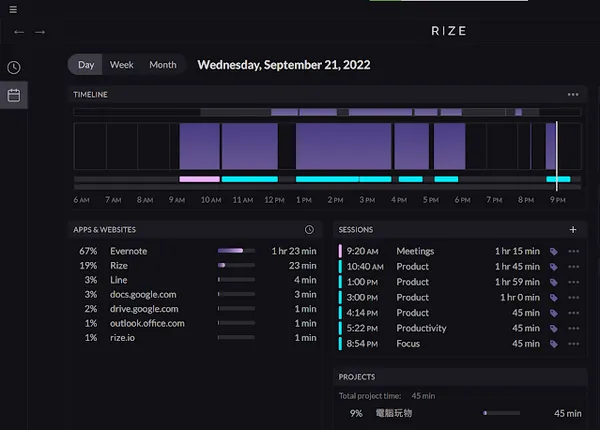Click the cyan 8:54 PM Focus bar on timeline
This screenshot has height=430, width=600.
[558, 179]
